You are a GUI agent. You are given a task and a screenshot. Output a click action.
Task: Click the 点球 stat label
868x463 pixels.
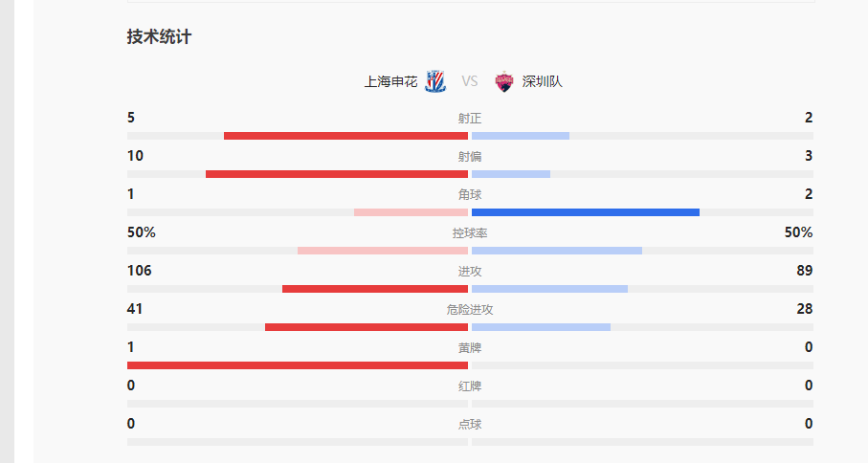pyautogui.click(x=470, y=425)
